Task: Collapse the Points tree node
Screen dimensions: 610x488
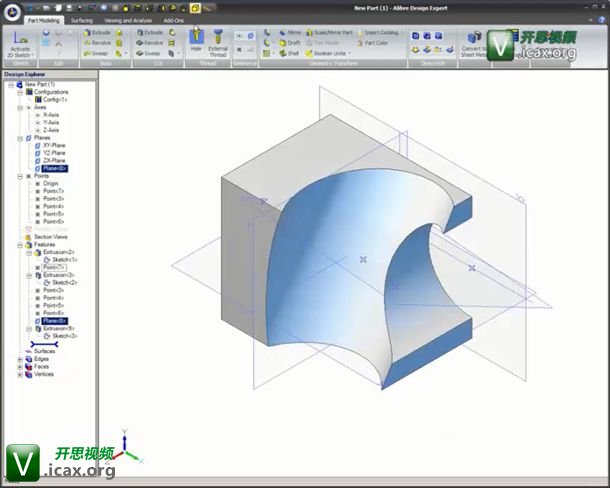Action: tap(20, 176)
